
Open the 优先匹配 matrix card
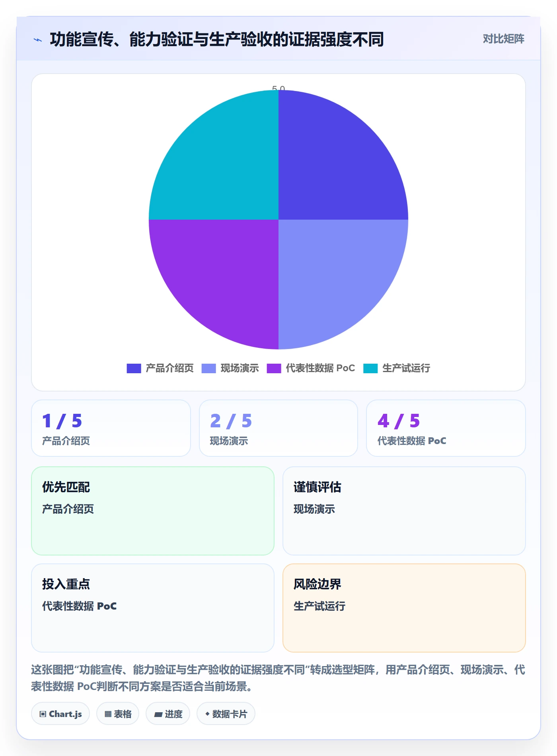point(153,511)
